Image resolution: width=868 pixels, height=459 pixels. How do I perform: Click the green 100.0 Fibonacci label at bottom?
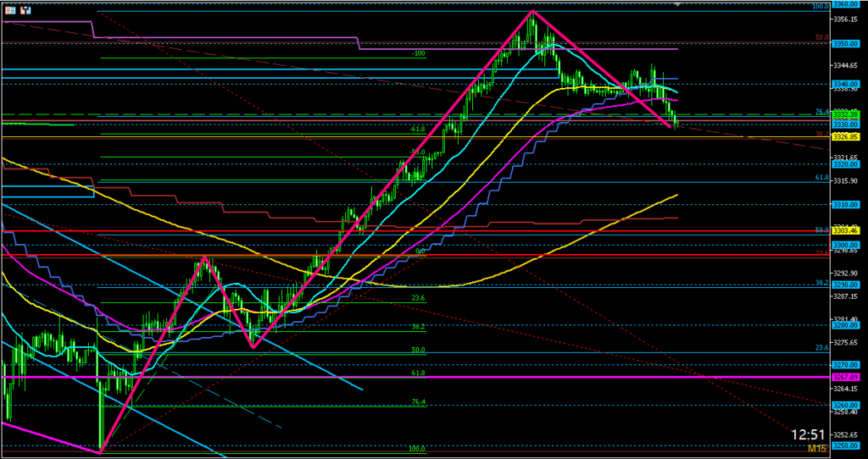tap(417, 449)
